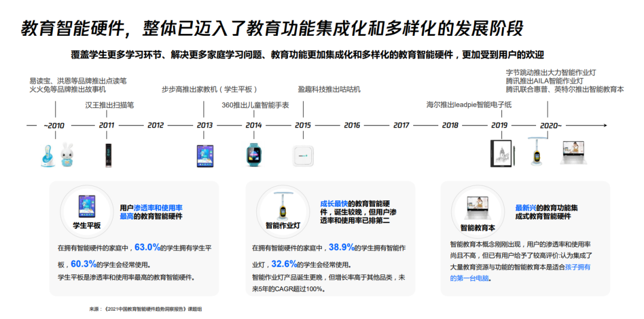Screen dimensions: 644x319
Task: Select the 2012 timeline marker
Action: 156,125
